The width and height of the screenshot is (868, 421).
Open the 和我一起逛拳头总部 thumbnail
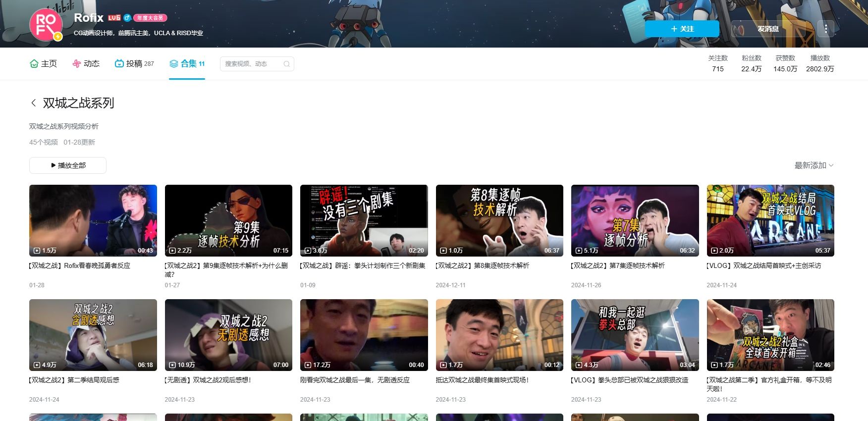point(635,335)
